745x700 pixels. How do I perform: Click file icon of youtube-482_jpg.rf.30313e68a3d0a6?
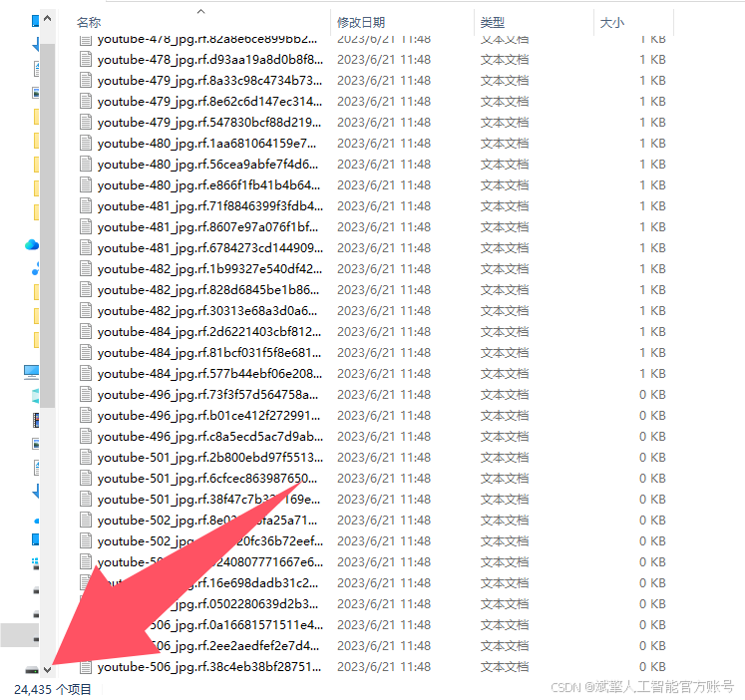click(86, 310)
